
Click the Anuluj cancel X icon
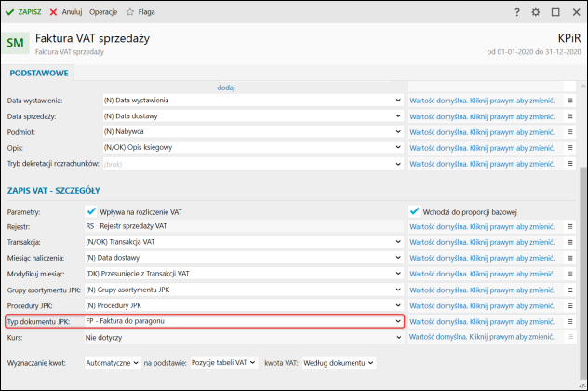tap(54, 12)
